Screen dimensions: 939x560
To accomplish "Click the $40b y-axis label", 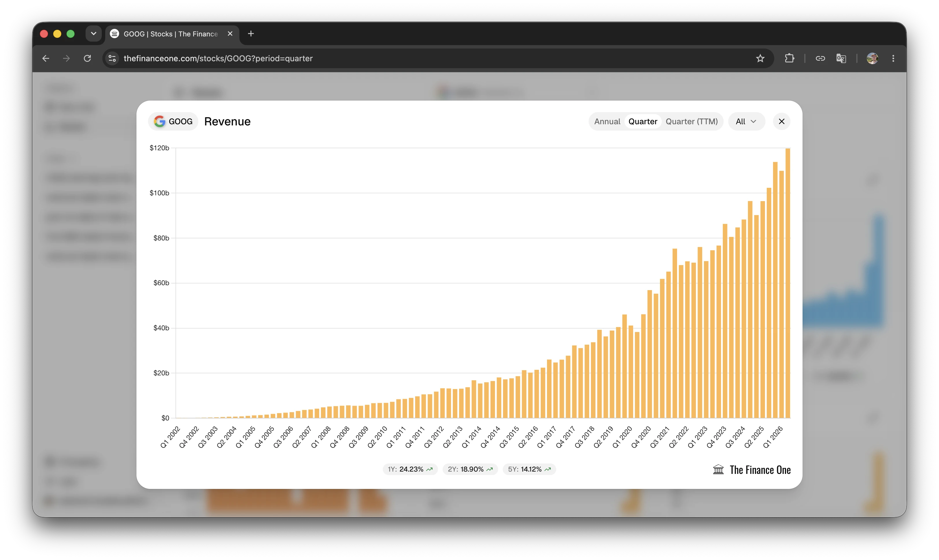I will pos(161,328).
